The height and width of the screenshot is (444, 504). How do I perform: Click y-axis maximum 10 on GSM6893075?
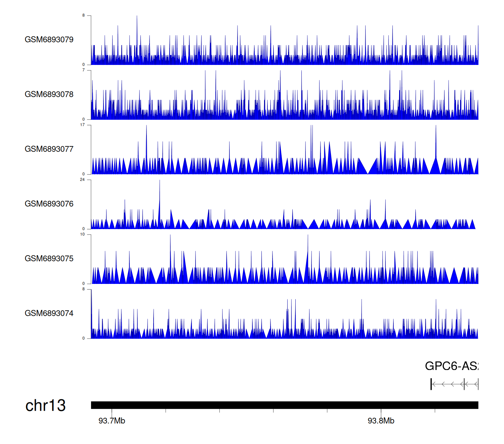pyautogui.click(x=82, y=234)
